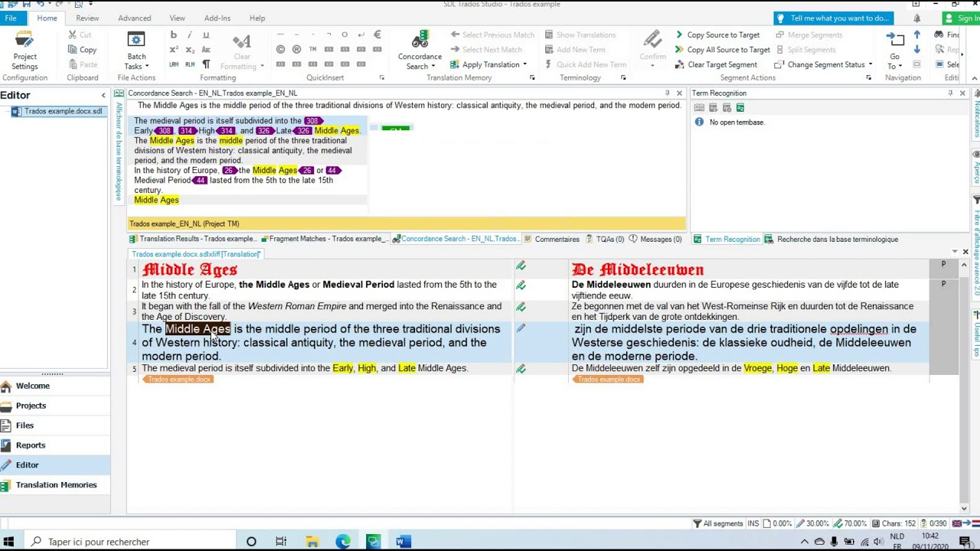Viewport: 980px width, 551px height.
Task: Insert the registered trademark symbol
Action: (296, 50)
